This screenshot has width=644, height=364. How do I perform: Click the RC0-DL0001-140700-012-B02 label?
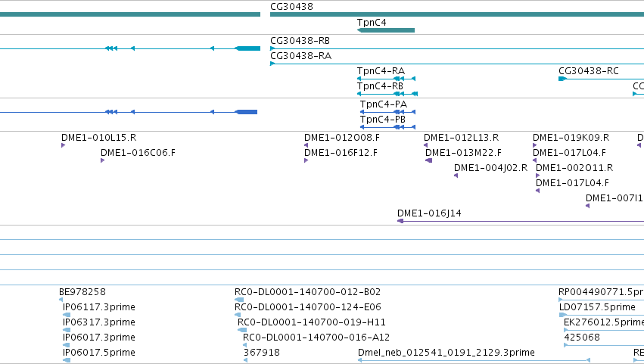tap(308, 292)
